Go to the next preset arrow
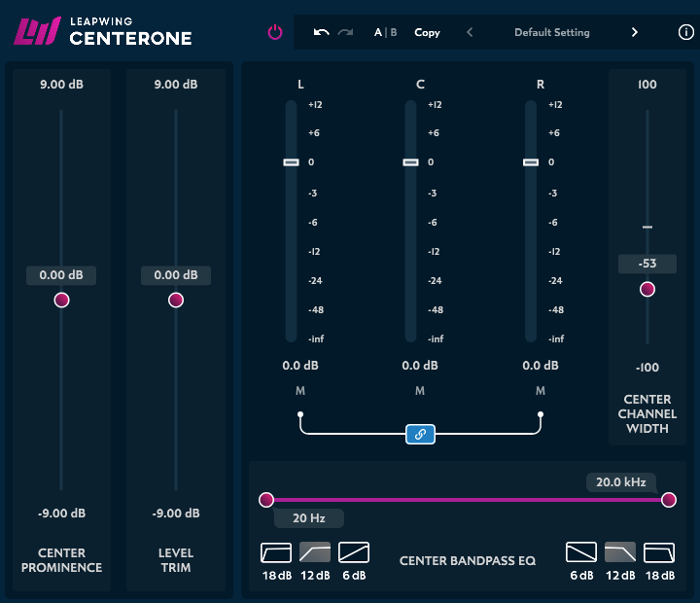 coord(635,32)
